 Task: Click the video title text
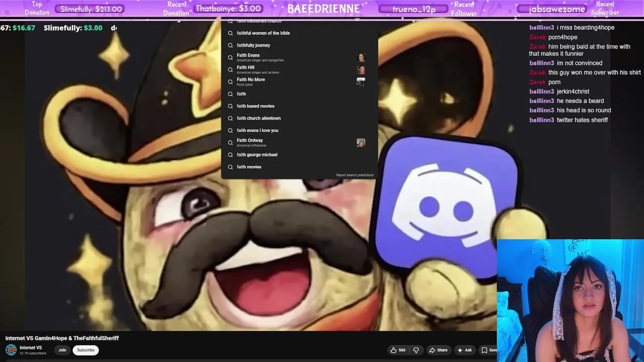pyautogui.click(x=62, y=338)
